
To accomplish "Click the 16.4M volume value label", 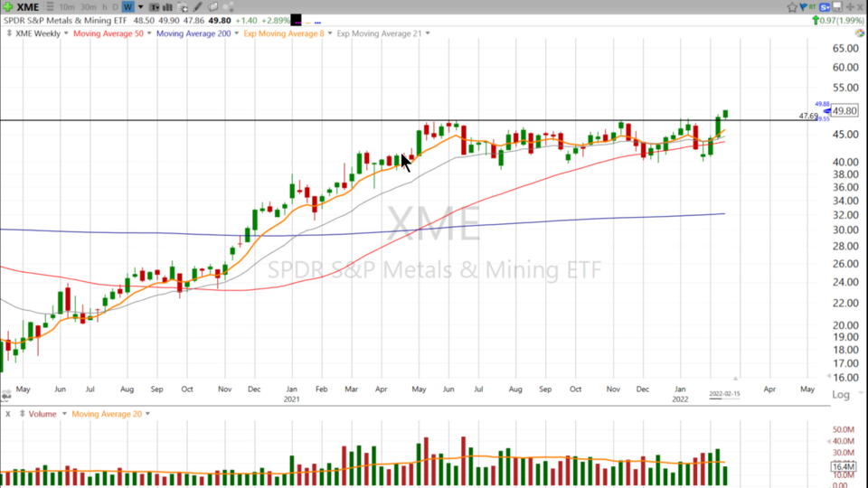I will pyautogui.click(x=843, y=467).
